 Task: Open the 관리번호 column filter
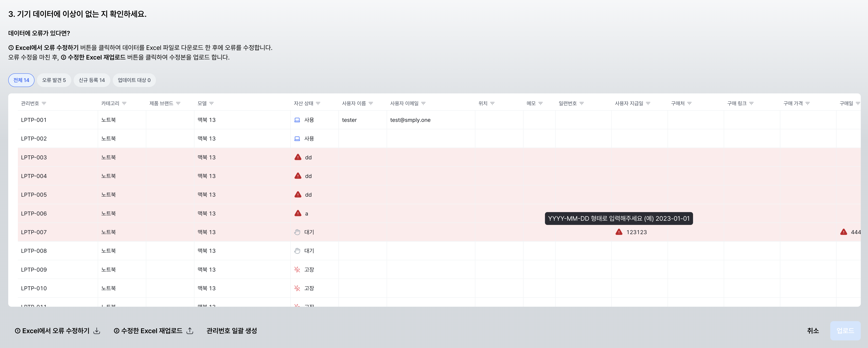click(44, 103)
